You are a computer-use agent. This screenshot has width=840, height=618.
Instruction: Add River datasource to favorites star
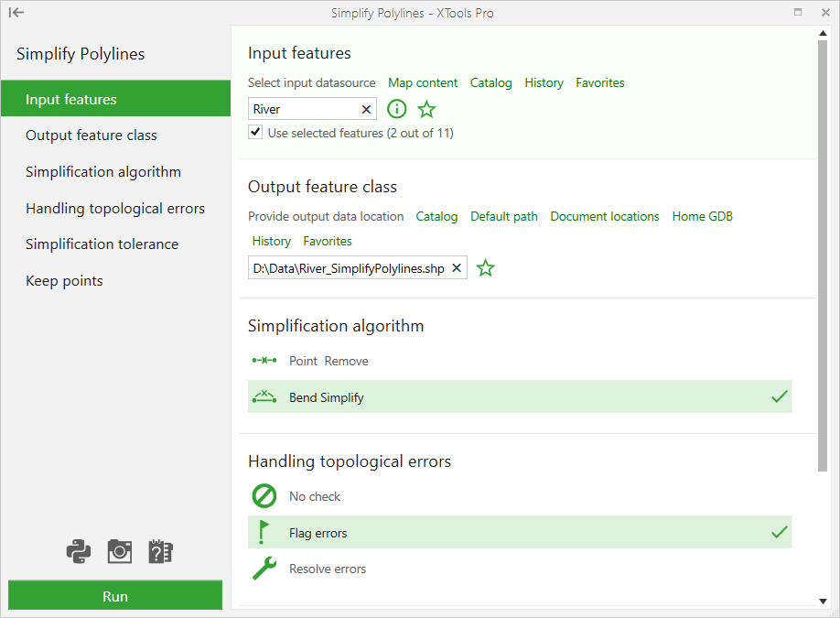click(427, 109)
